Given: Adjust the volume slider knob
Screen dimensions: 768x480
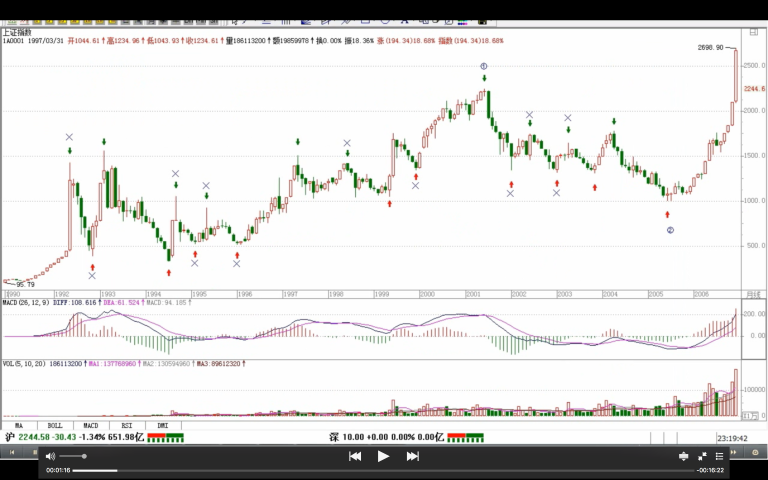Looking at the screenshot, I should click(x=84, y=456).
